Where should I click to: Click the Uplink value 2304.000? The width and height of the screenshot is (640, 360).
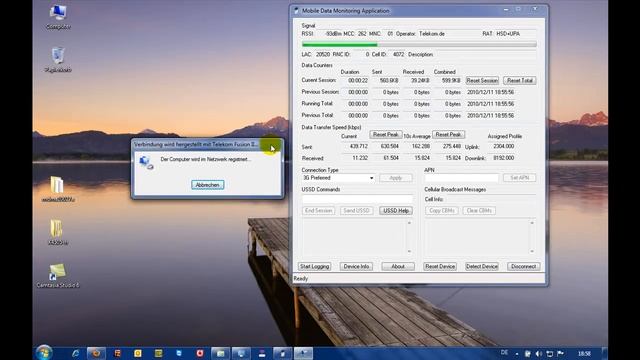pos(503,146)
